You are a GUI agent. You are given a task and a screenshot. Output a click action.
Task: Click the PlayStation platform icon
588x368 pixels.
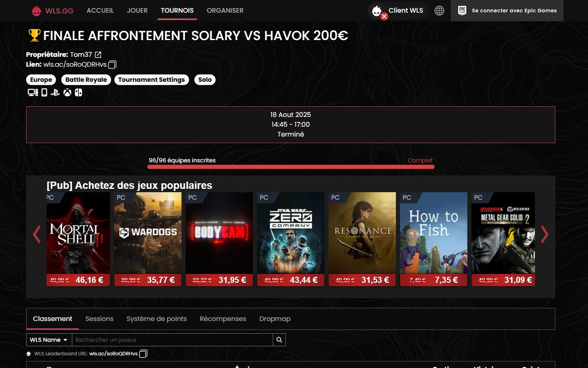pyautogui.click(x=55, y=92)
